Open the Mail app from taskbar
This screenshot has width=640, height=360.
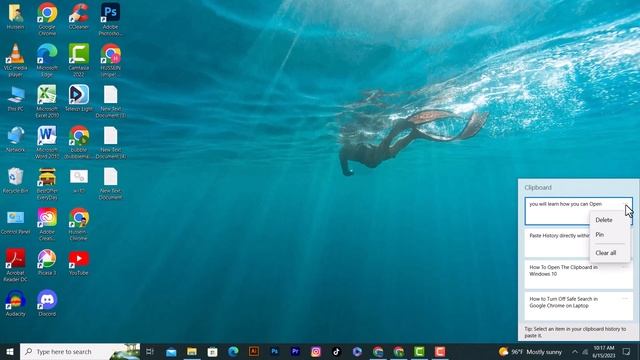[x=171, y=351]
